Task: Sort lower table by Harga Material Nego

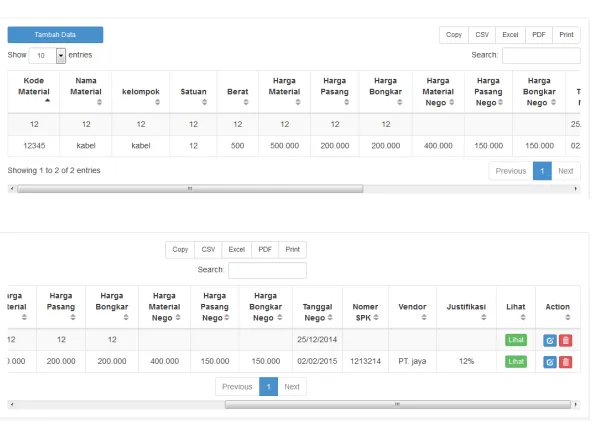Action: pyautogui.click(x=164, y=306)
